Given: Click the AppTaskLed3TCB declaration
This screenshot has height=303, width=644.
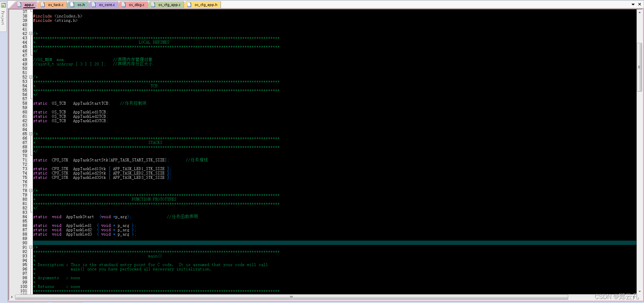Looking at the screenshot, I should [x=70, y=121].
